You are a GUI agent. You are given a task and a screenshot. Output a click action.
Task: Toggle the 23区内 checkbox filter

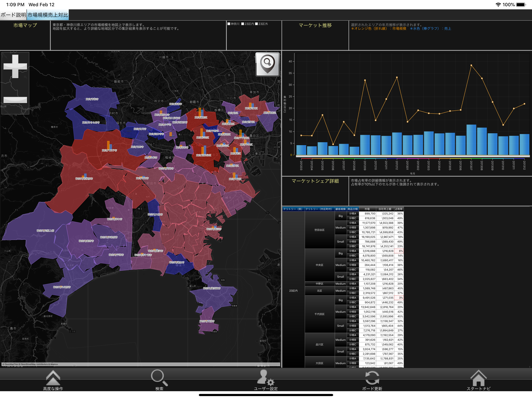click(243, 24)
